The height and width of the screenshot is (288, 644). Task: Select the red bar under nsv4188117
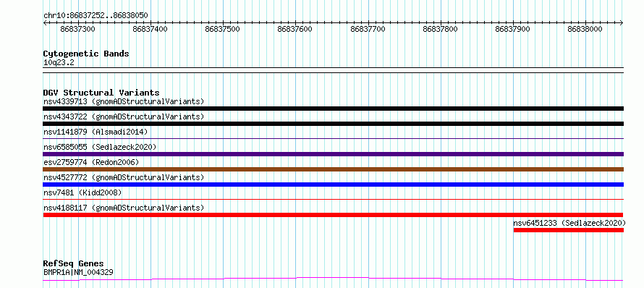click(x=333, y=215)
